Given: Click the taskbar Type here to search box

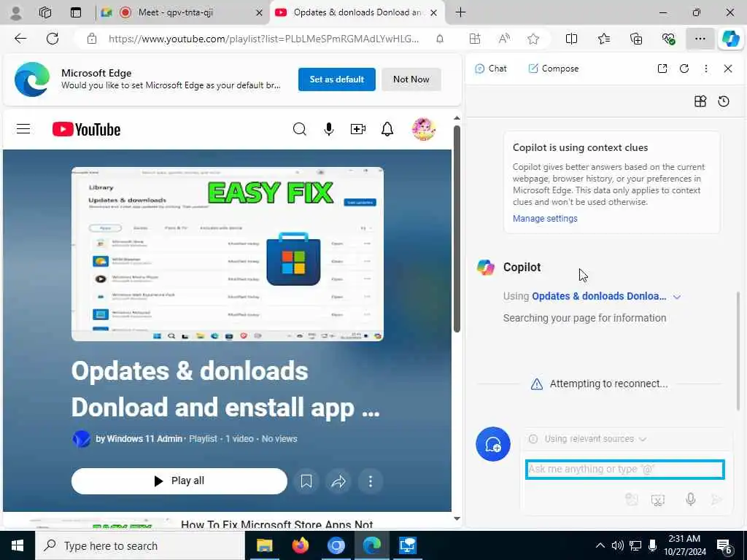Looking at the screenshot, I should point(140,545).
